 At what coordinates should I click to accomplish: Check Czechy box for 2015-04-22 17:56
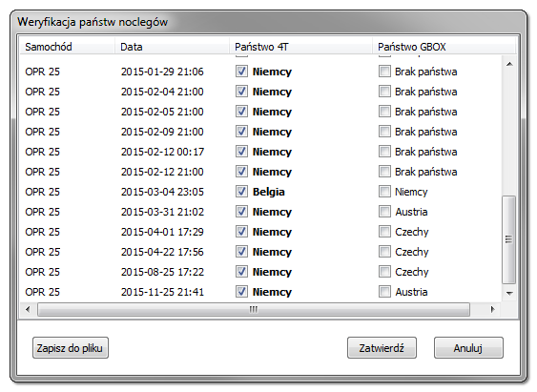pyautogui.click(x=384, y=252)
